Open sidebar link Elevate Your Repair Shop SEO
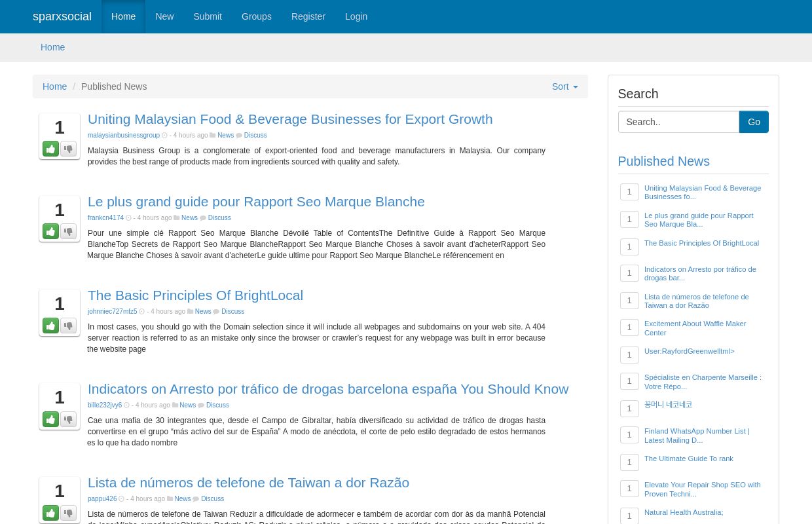Image resolution: width=812 pixels, height=524 pixels. point(702,489)
